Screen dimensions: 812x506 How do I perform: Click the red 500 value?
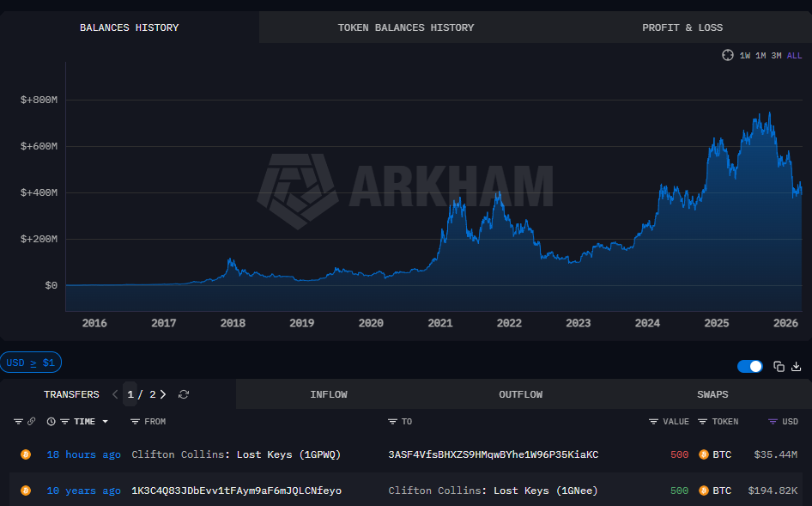680,454
